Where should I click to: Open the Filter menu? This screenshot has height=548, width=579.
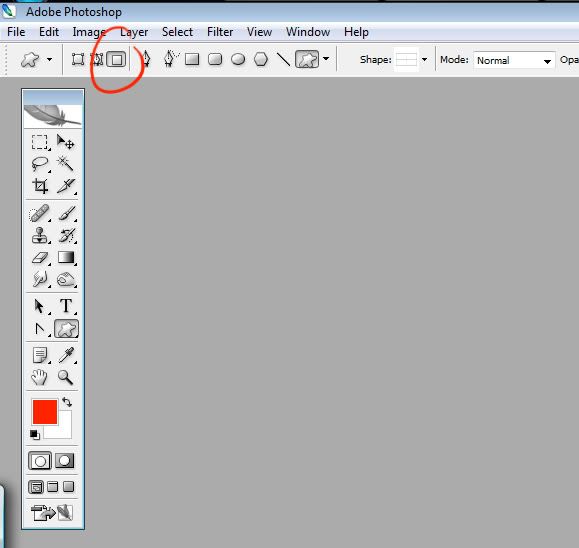coord(220,32)
